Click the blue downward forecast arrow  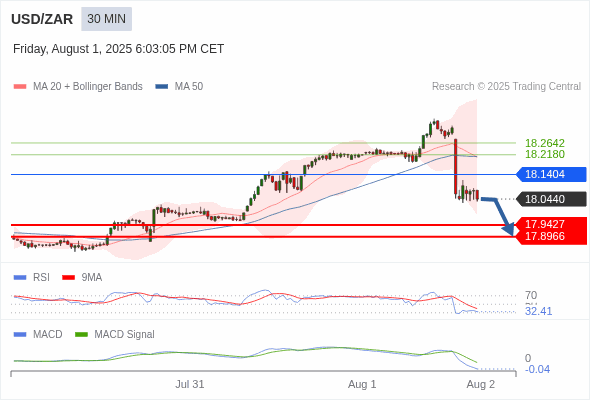coord(498,216)
